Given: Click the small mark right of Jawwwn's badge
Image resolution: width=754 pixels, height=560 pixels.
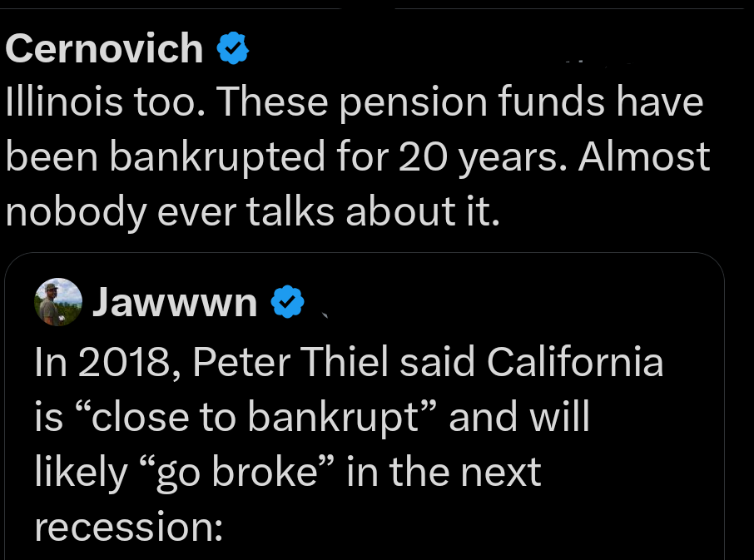Looking at the screenshot, I should point(325,315).
